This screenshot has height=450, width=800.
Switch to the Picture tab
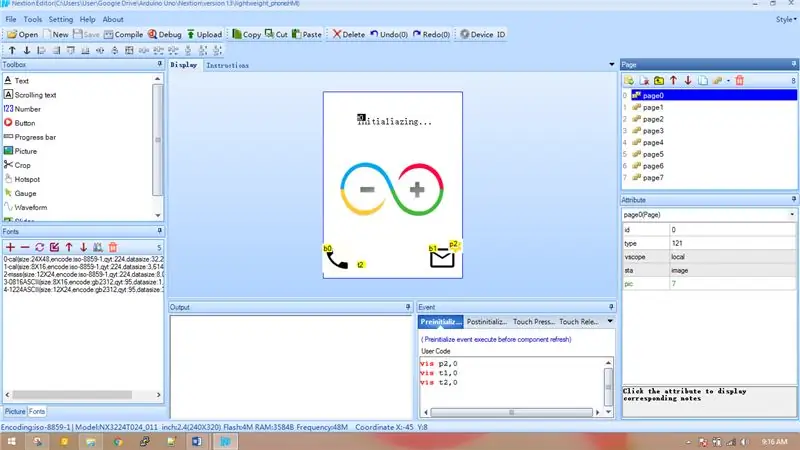pos(15,411)
